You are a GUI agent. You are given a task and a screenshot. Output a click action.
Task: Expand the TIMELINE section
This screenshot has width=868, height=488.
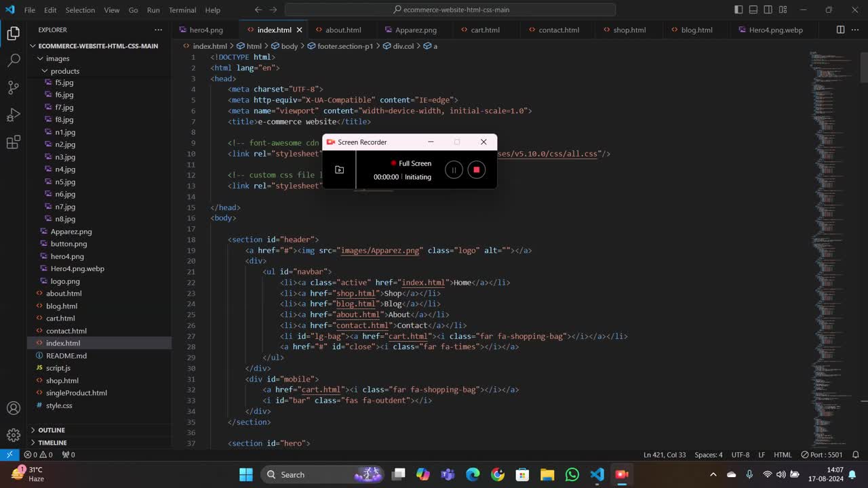click(52, 443)
